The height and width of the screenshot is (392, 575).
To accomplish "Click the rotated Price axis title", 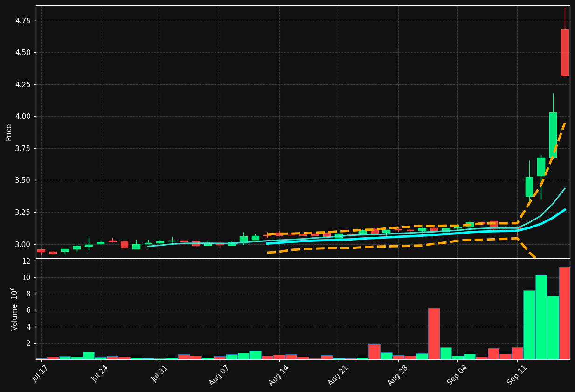I will point(8,132).
